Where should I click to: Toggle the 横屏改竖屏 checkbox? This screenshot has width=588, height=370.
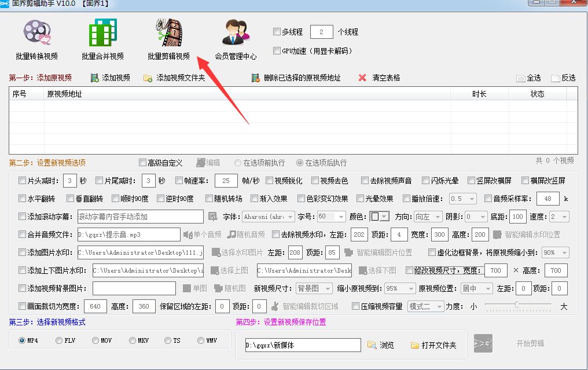(x=525, y=181)
